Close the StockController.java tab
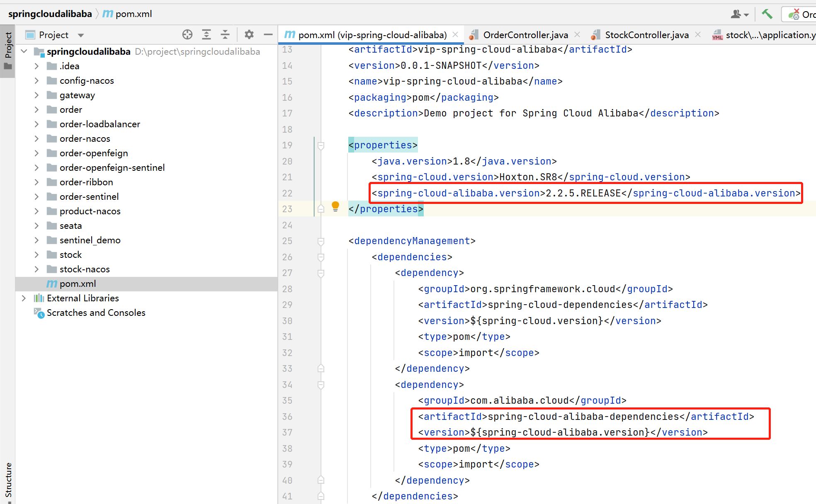 pyautogui.click(x=698, y=34)
